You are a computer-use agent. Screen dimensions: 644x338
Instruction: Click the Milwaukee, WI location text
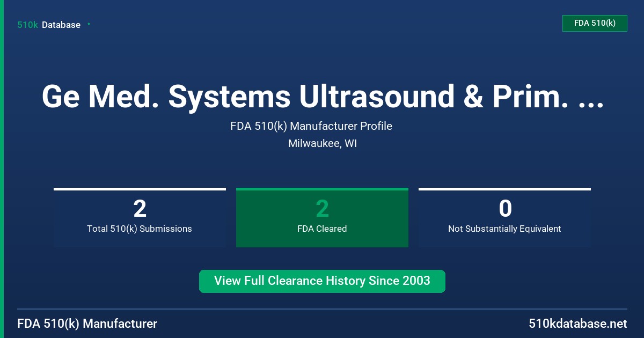pos(323,143)
